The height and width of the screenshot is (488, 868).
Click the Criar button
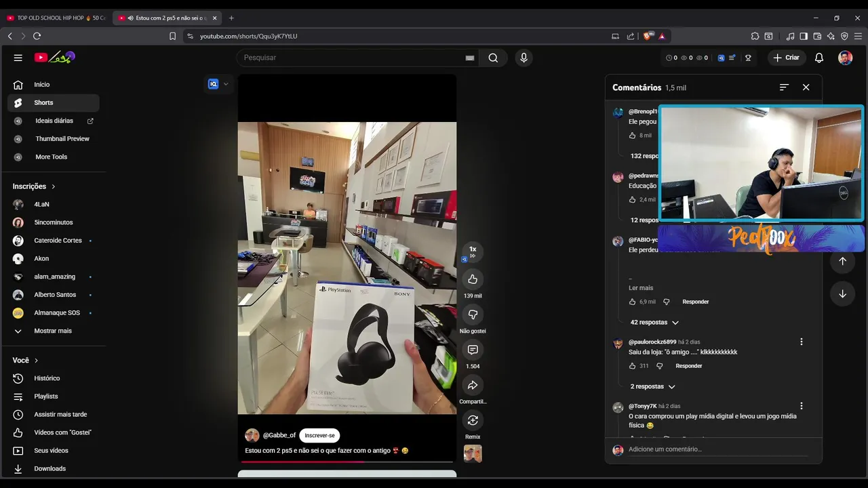(x=787, y=58)
